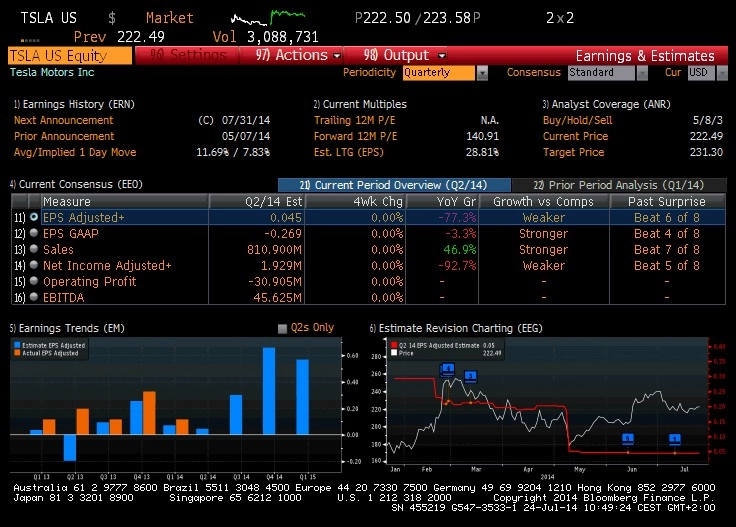736x527 pixels.
Task: Click the orange Actual EPS Adjusted legend swatch
Action: [17, 353]
